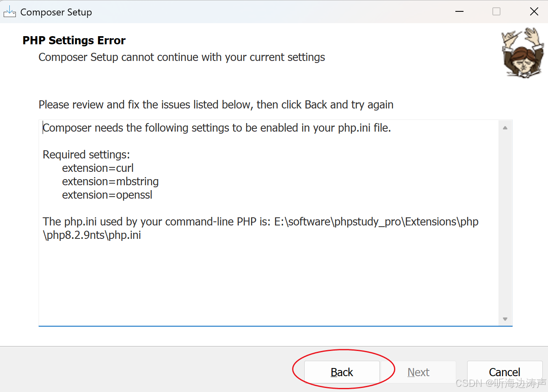This screenshot has height=392, width=548.
Task: Close the Composer Setup window
Action: (x=534, y=11)
